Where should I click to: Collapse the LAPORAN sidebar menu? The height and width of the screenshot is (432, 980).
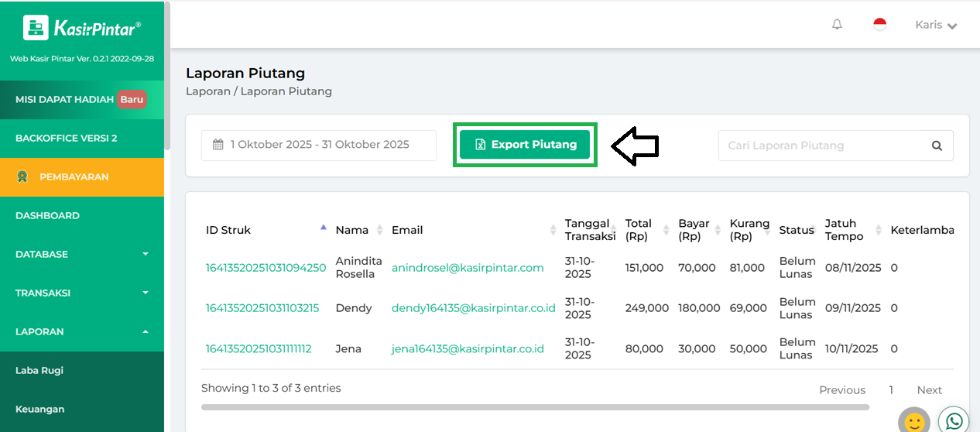pyautogui.click(x=82, y=331)
